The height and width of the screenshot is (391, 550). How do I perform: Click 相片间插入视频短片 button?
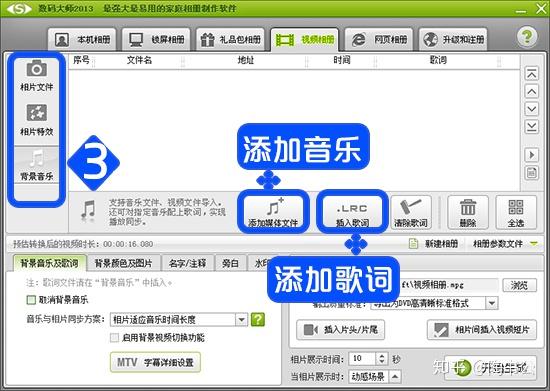click(x=482, y=330)
